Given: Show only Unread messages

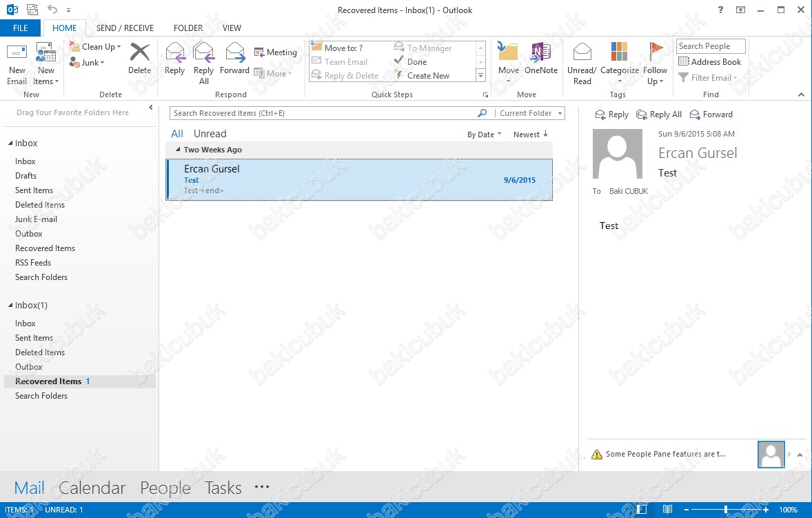Looking at the screenshot, I should pyautogui.click(x=210, y=134).
